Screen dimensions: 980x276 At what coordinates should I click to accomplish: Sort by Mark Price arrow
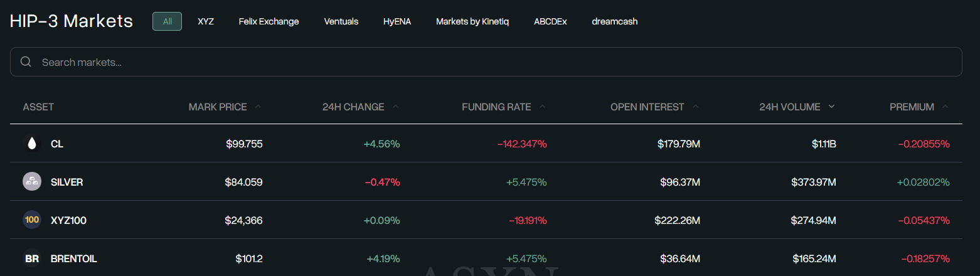coord(258,107)
